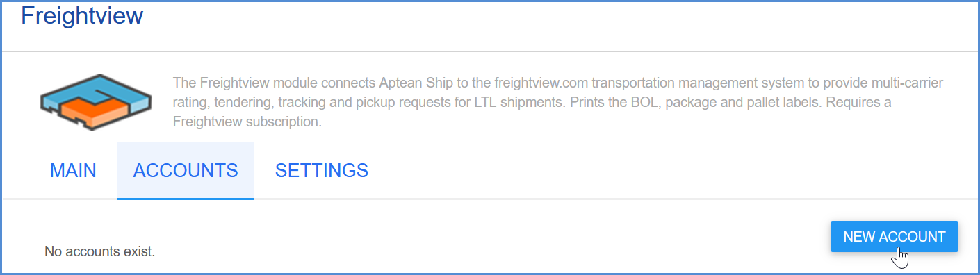This screenshot has height=275, width=980.
Task: Click the 'No accounts exist.' message
Action: 100,251
